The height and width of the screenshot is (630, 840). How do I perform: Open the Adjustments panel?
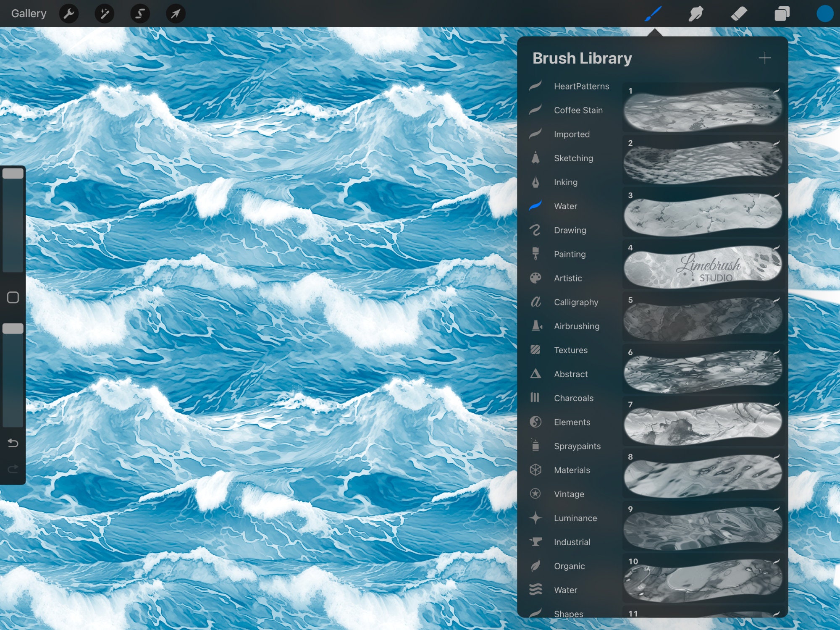coord(104,13)
